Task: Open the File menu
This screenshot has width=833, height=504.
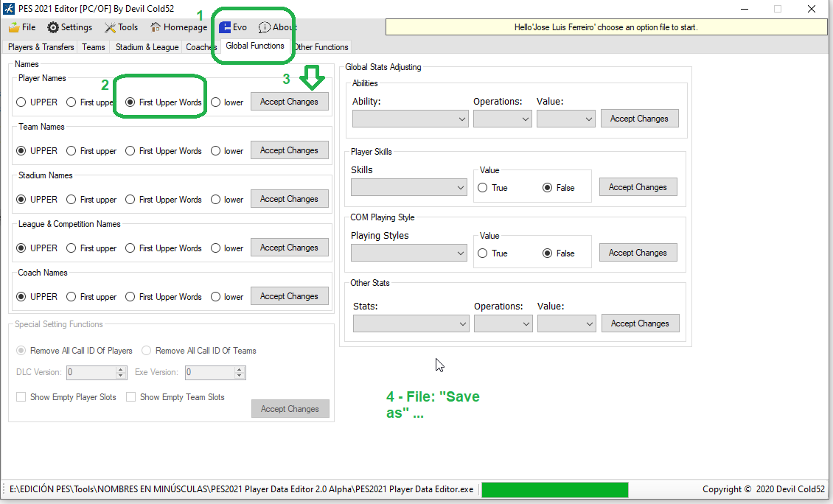Action: [x=22, y=27]
